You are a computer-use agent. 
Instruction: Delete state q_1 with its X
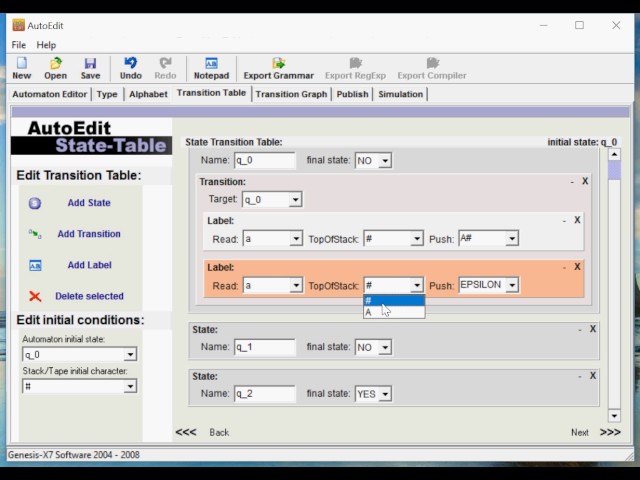(x=593, y=329)
